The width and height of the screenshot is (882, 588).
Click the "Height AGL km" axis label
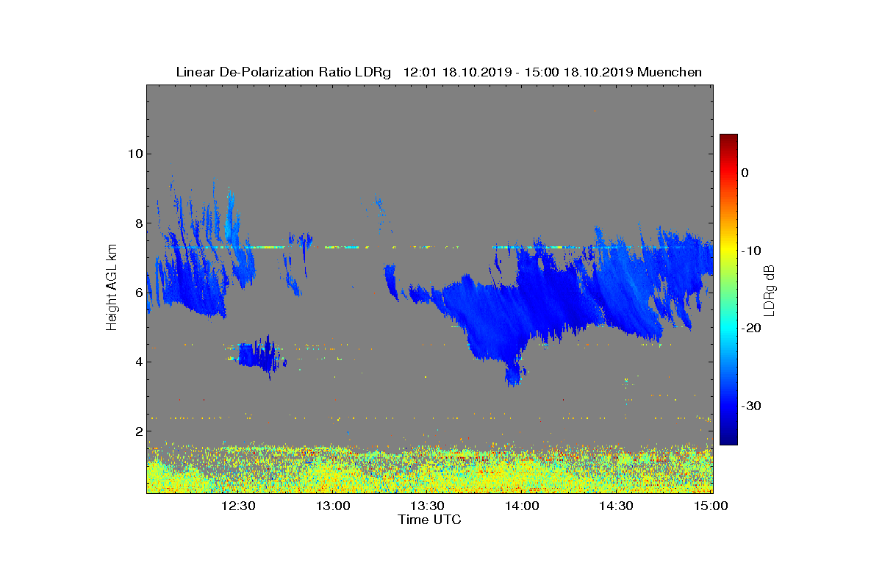pyautogui.click(x=112, y=288)
